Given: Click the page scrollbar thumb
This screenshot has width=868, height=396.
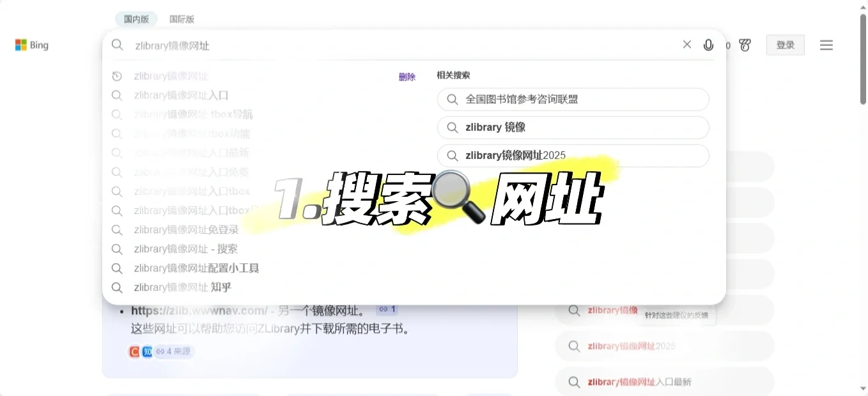Looking at the screenshot, I should 863,59.
